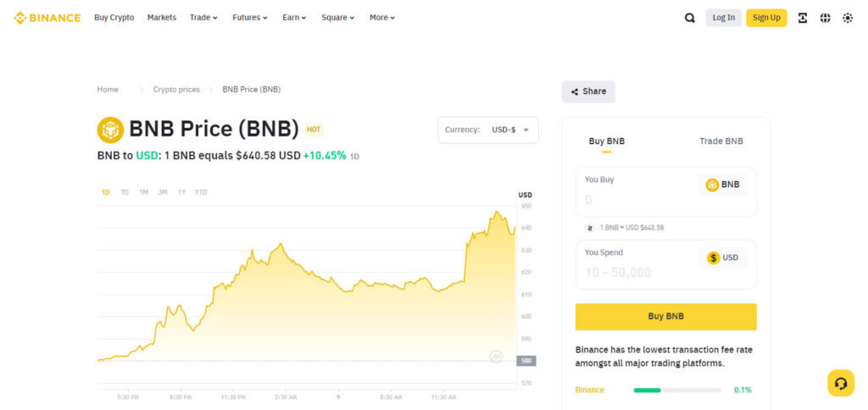Click the yellow Buy BNB button
This screenshot has height=410, width=868.
coord(666,317)
